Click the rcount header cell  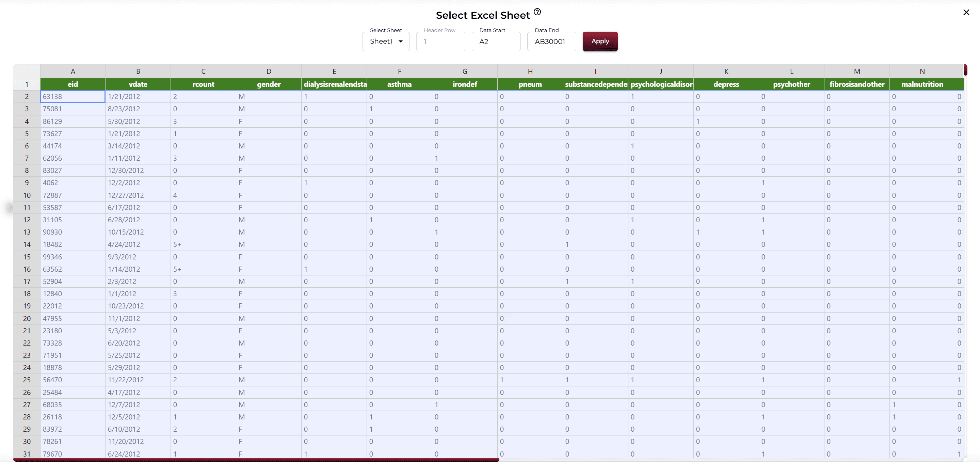203,84
